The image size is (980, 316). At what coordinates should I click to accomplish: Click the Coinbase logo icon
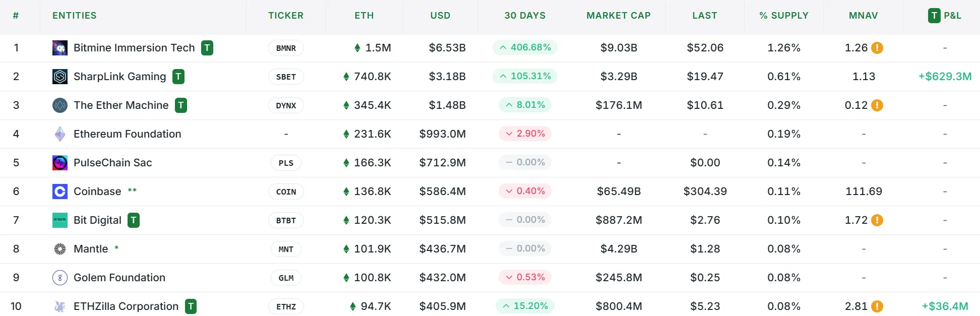[60, 192]
